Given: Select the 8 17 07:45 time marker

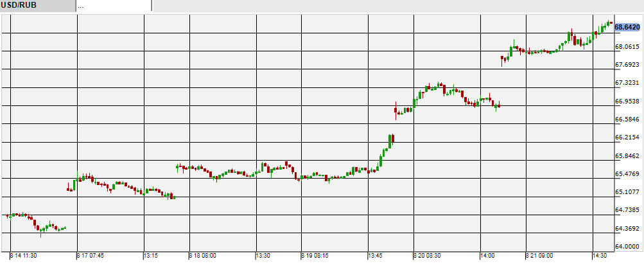Looking at the screenshot, I should tap(90, 256).
